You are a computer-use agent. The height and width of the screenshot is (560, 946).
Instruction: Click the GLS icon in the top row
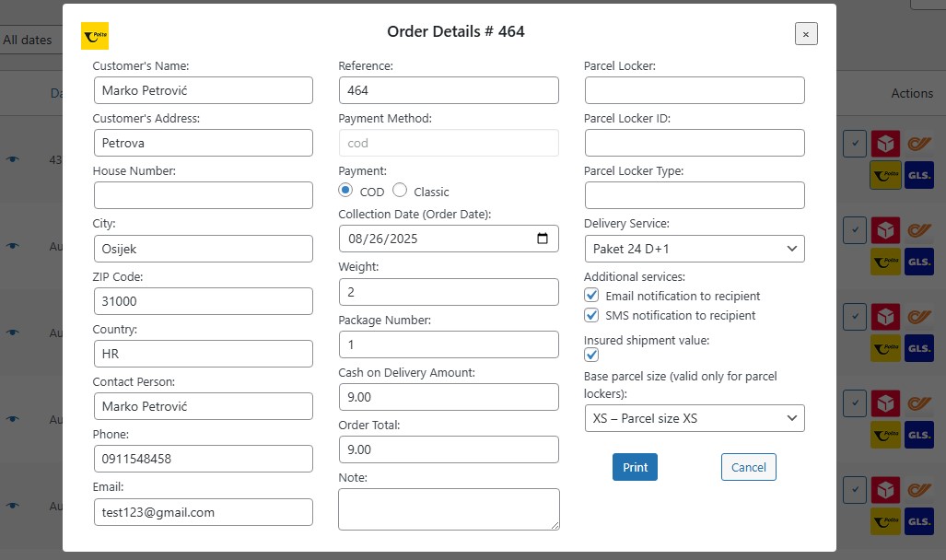pos(918,175)
